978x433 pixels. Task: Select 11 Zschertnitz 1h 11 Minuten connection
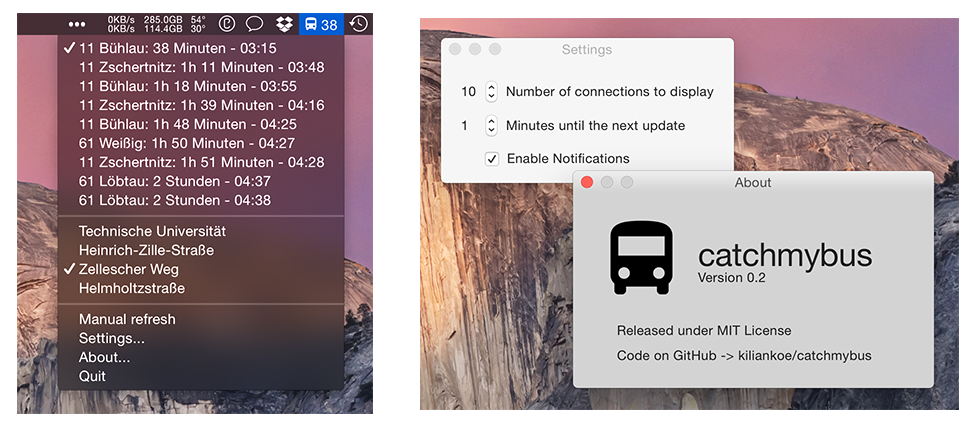pos(201,67)
